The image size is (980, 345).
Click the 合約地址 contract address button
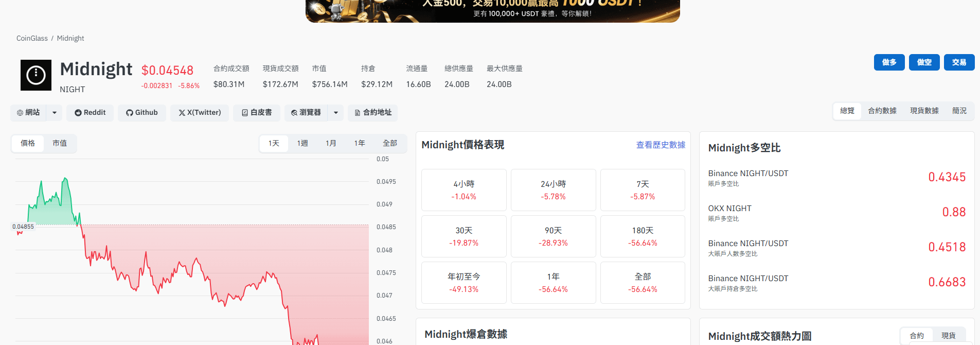373,113
